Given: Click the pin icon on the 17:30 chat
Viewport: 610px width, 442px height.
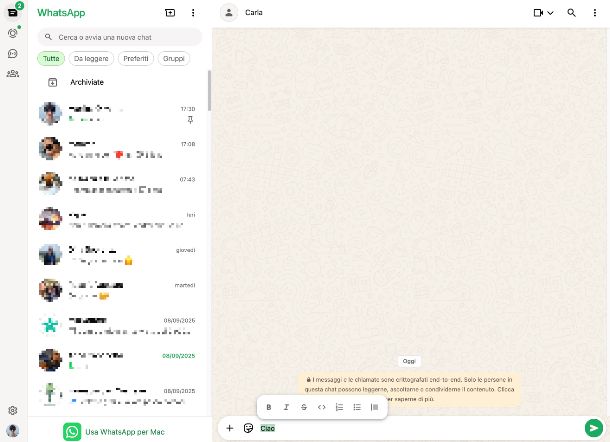Looking at the screenshot, I should tap(190, 120).
